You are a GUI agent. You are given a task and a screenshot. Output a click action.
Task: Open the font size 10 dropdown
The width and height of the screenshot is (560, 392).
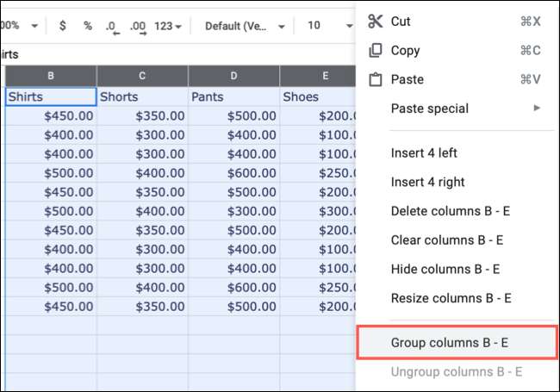click(x=323, y=26)
